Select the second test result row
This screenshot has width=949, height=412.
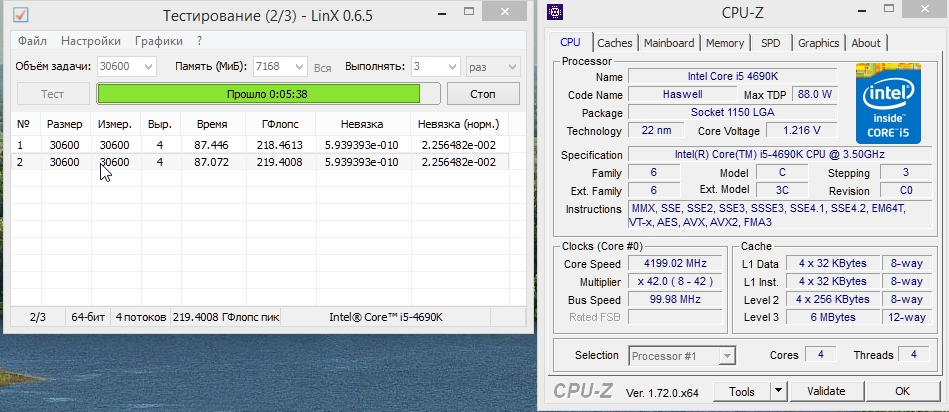268,162
